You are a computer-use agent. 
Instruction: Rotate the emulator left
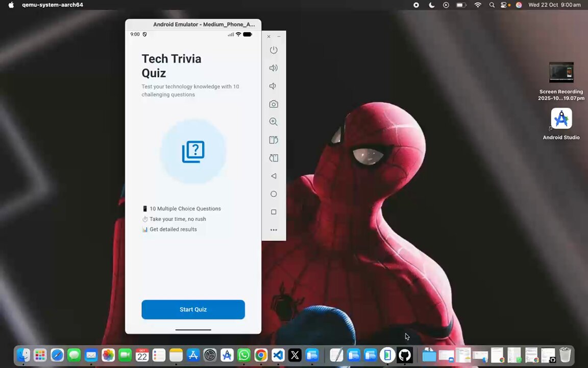click(x=274, y=140)
